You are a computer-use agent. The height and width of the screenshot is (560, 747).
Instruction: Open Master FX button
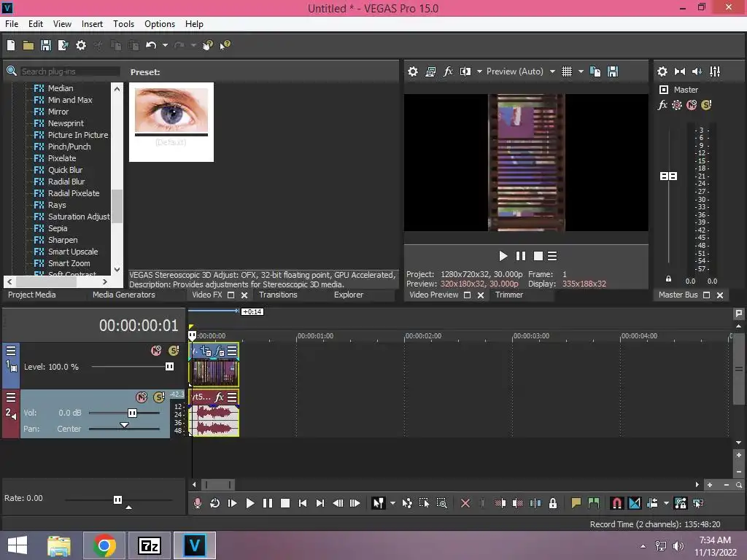(x=662, y=105)
